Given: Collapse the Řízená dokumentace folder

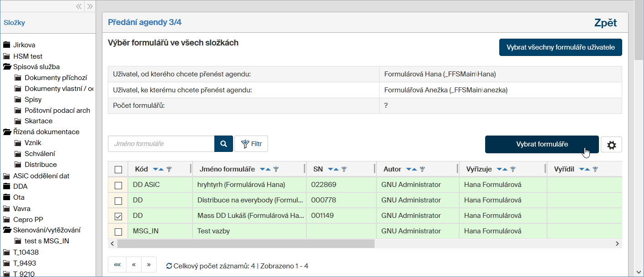Looking at the screenshot, I should [7, 132].
